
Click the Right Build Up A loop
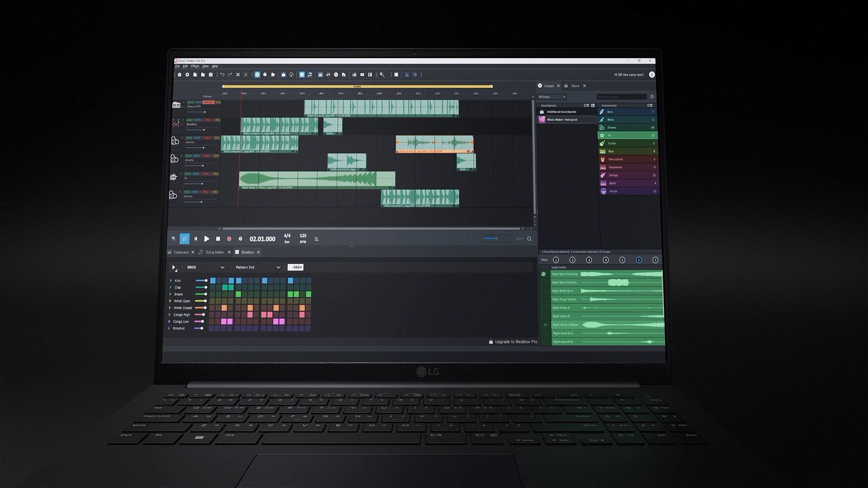click(x=607, y=291)
